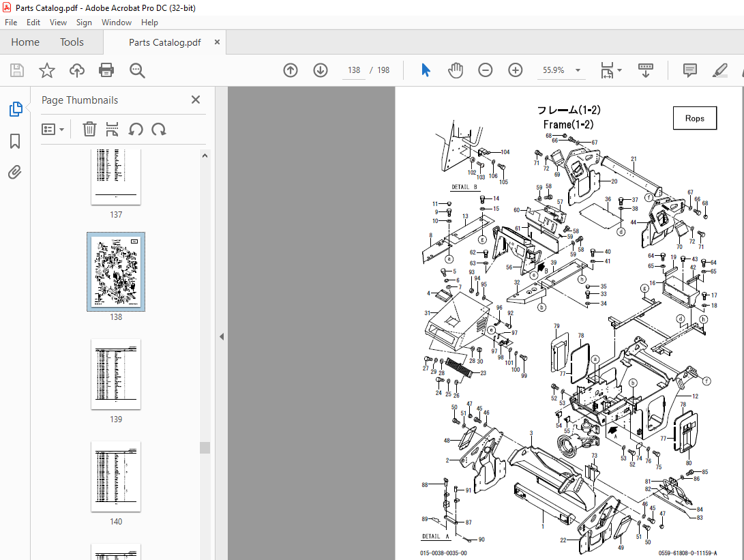Activate the Selection arrow tool

pos(426,70)
